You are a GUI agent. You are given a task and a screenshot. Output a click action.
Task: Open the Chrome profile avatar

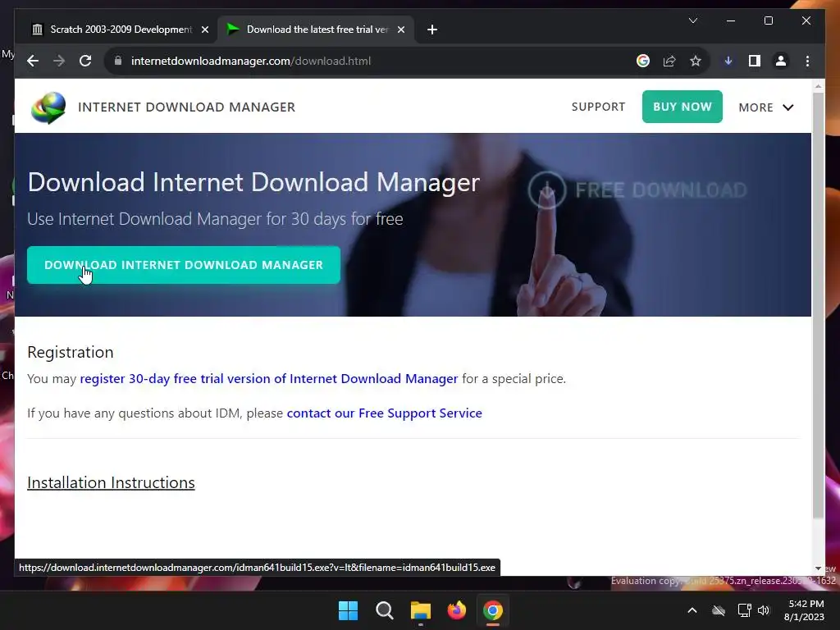click(x=781, y=61)
